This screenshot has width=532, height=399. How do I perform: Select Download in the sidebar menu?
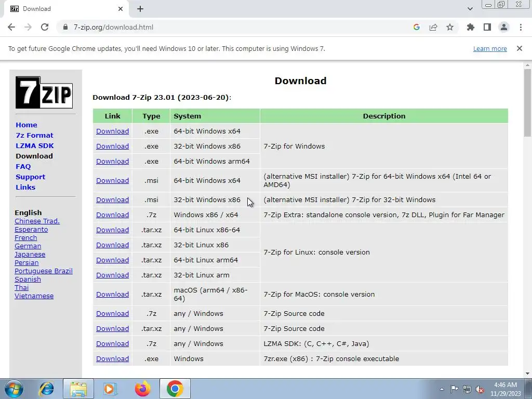point(34,156)
